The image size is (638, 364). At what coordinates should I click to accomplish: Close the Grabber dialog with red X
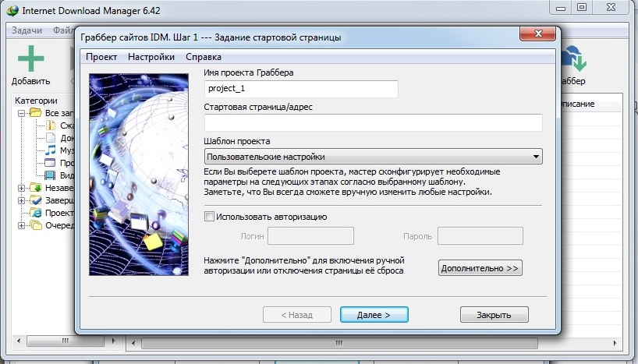[x=538, y=34]
